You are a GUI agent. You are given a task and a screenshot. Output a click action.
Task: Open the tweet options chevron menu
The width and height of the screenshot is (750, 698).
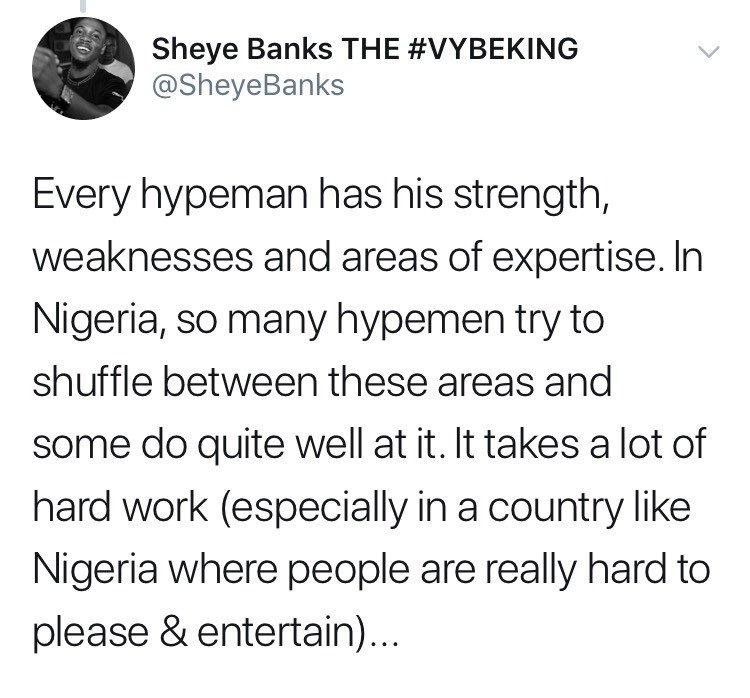(x=708, y=52)
